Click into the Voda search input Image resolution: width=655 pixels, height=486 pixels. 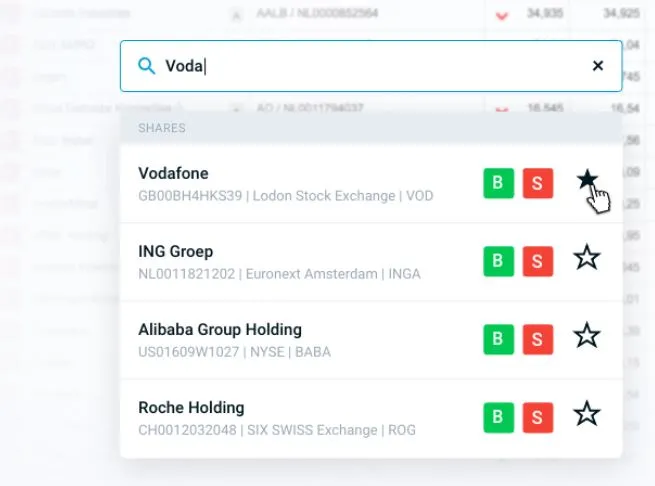[x=371, y=66]
